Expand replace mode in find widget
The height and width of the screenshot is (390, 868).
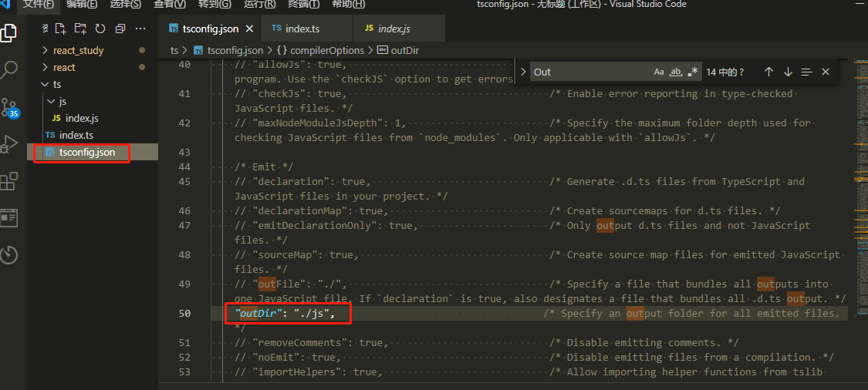(x=522, y=72)
